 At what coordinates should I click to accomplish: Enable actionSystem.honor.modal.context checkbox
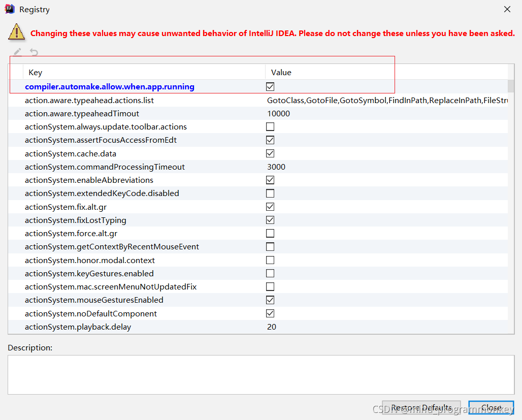(x=270, y=260)
